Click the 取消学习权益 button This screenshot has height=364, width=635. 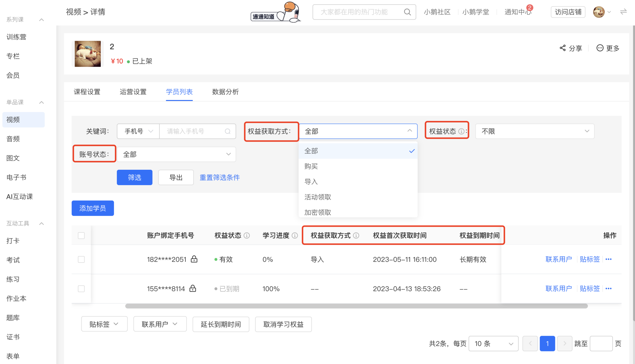pos(283,324)
